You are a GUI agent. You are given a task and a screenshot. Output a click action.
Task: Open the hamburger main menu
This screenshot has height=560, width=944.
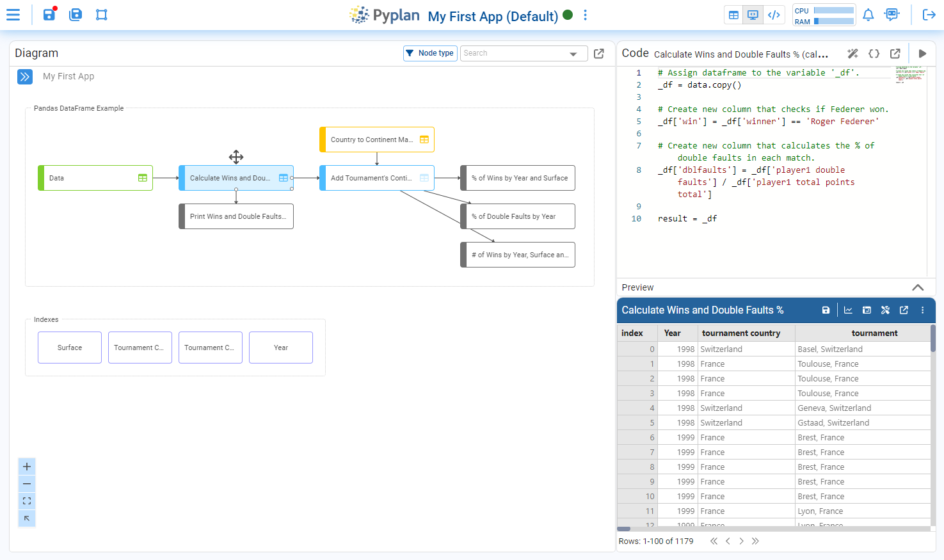[13, 15]
